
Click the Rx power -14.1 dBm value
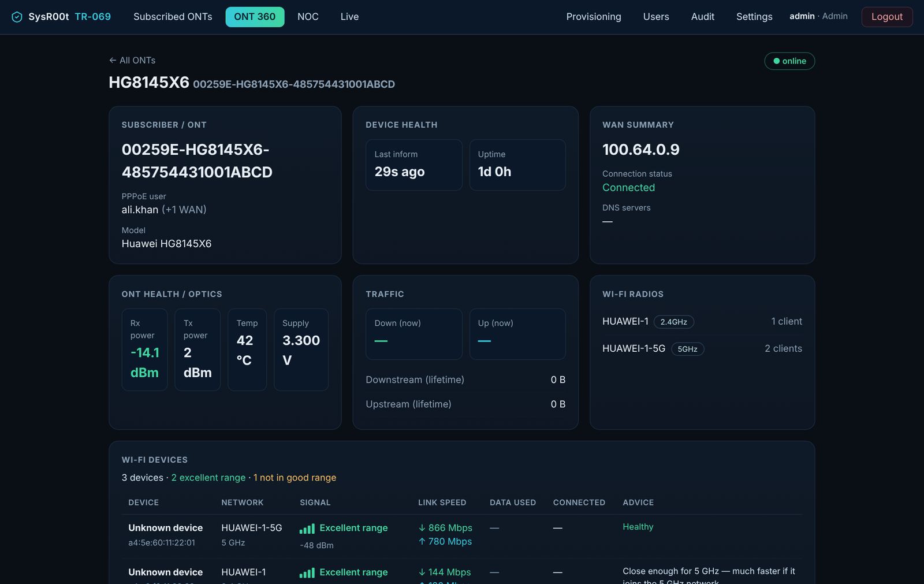[x=144, y=363]
